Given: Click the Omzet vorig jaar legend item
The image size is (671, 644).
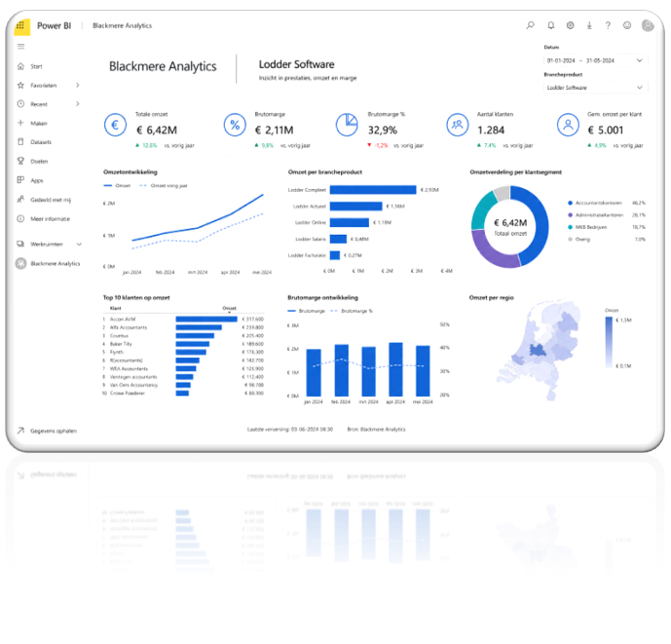Looking at the screenshot, I should click(164, 186).
